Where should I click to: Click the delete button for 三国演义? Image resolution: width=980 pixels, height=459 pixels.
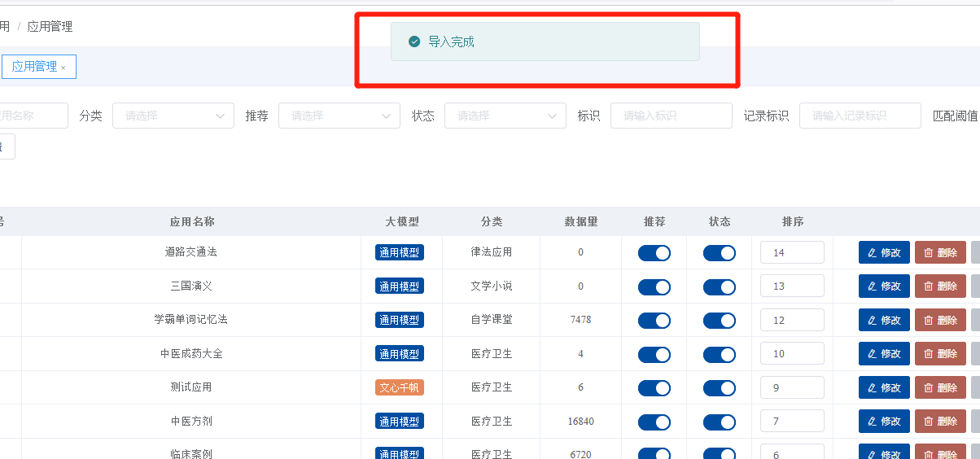point(940,286)
